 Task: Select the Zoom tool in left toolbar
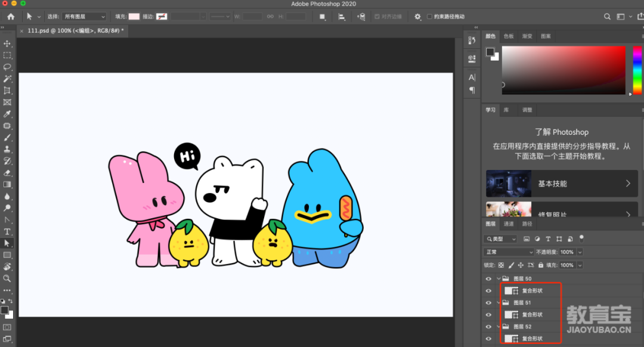click(7, 278)
